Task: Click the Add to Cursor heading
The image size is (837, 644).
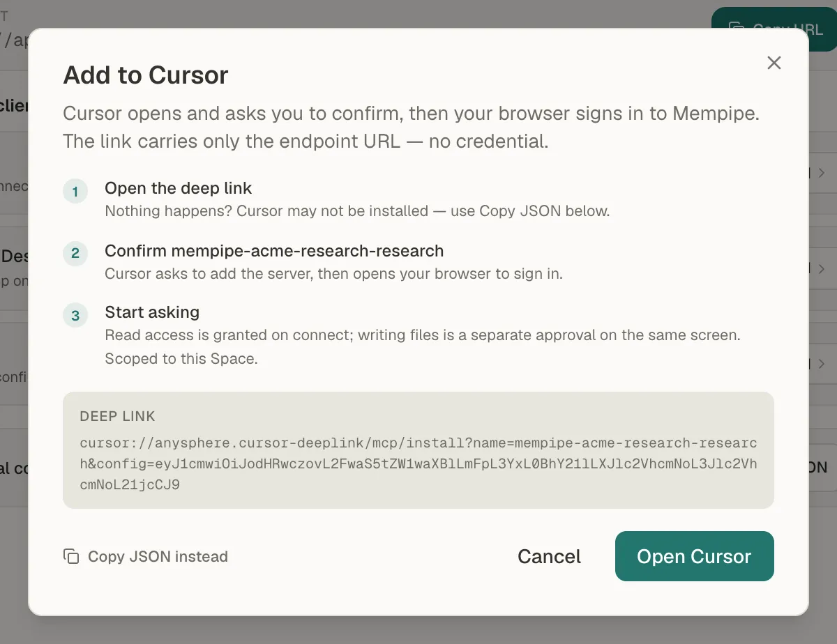Action: [x=146, y=75]
